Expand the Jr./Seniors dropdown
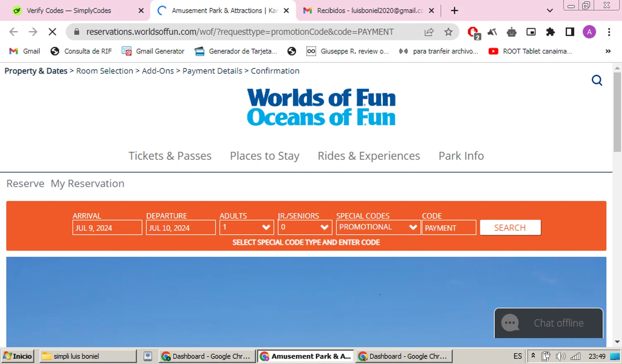 305,227
